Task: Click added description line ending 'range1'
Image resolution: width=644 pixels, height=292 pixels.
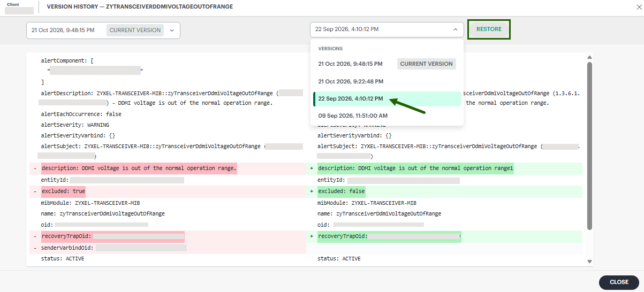Action: 415,168
